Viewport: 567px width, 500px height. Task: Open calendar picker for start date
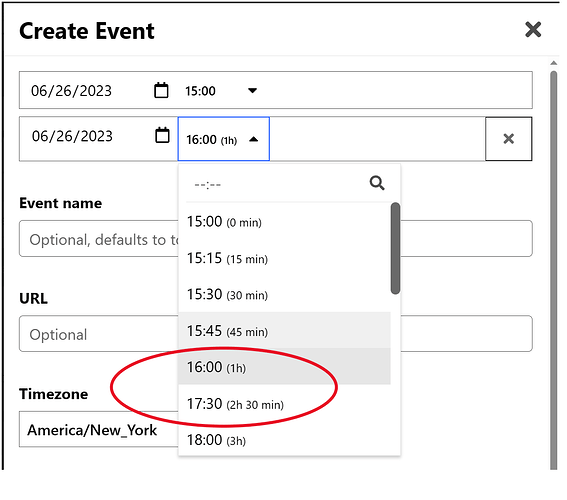pos(161,90)
